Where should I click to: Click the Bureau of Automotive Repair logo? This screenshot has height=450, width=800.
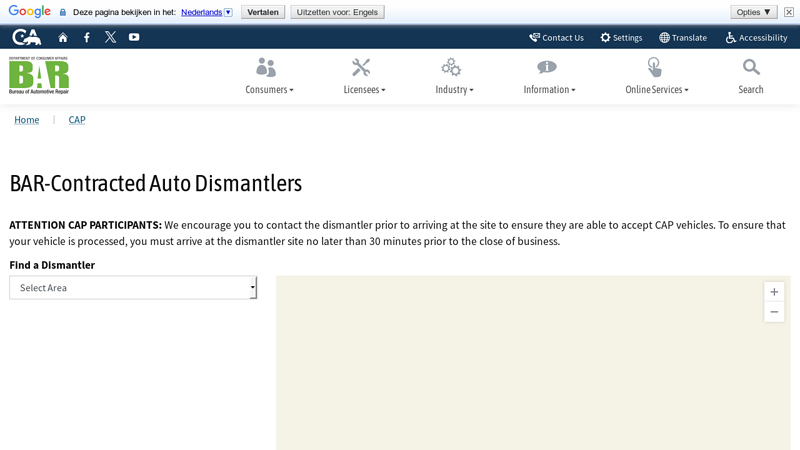(39, 75)
